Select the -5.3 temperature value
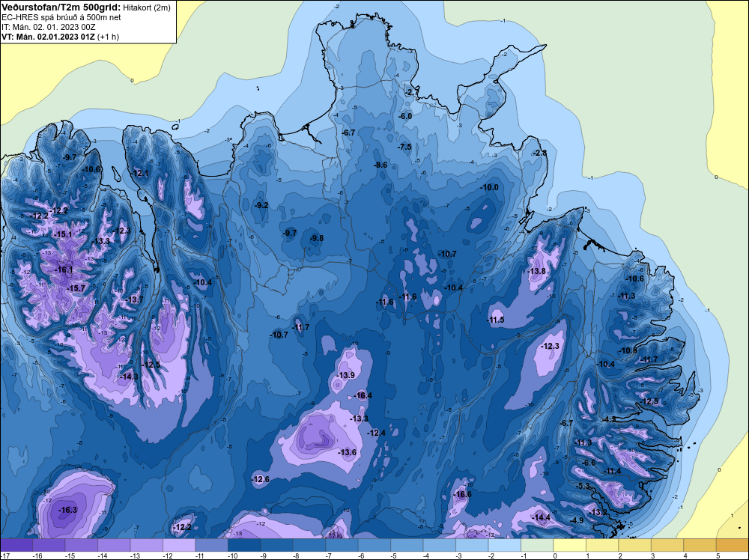 [583, 486]
